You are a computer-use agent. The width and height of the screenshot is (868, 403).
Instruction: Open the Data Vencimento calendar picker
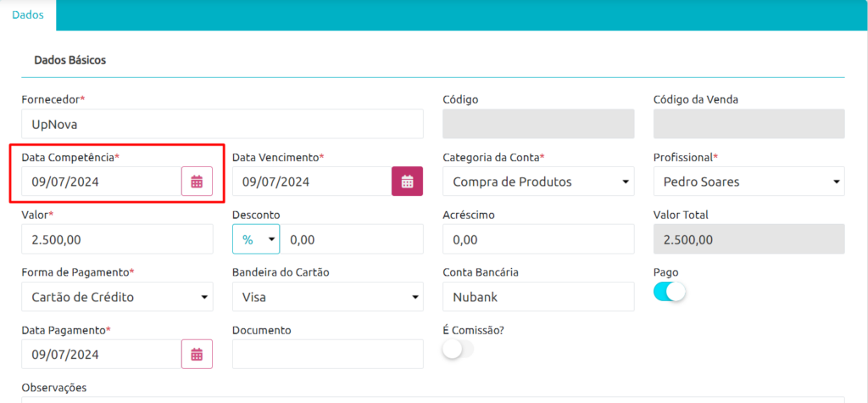click(408, 182)
